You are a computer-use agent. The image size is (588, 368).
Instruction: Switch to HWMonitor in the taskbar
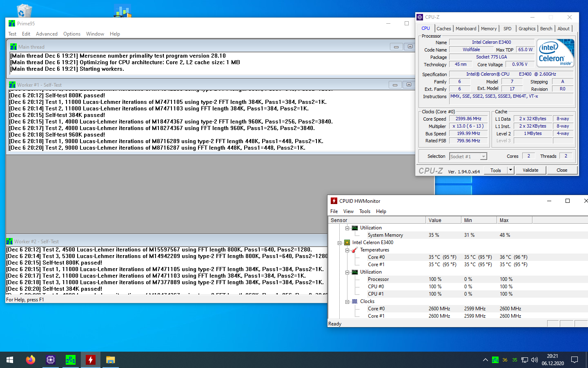90,360
